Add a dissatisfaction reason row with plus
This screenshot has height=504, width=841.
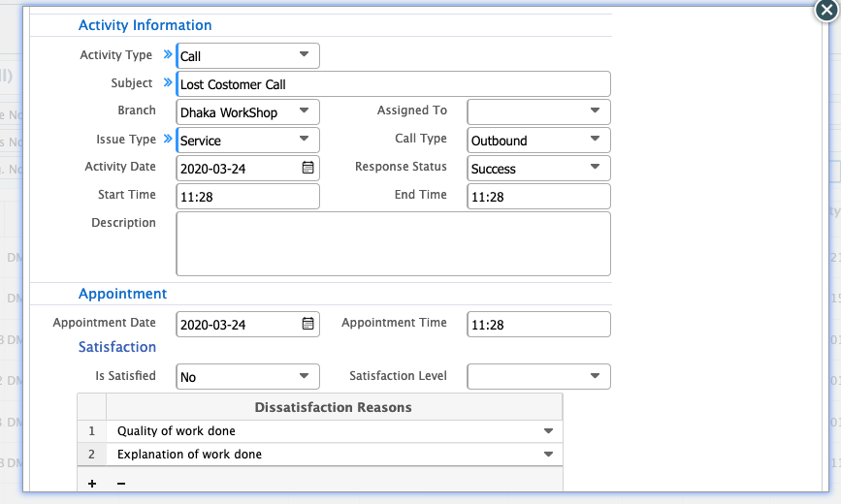click(92, 484)
